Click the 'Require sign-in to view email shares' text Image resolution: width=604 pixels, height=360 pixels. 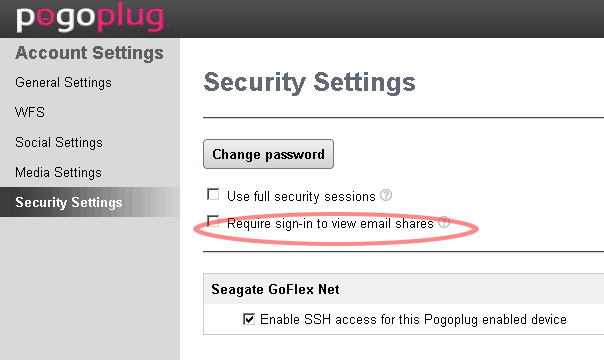(330, 223)
